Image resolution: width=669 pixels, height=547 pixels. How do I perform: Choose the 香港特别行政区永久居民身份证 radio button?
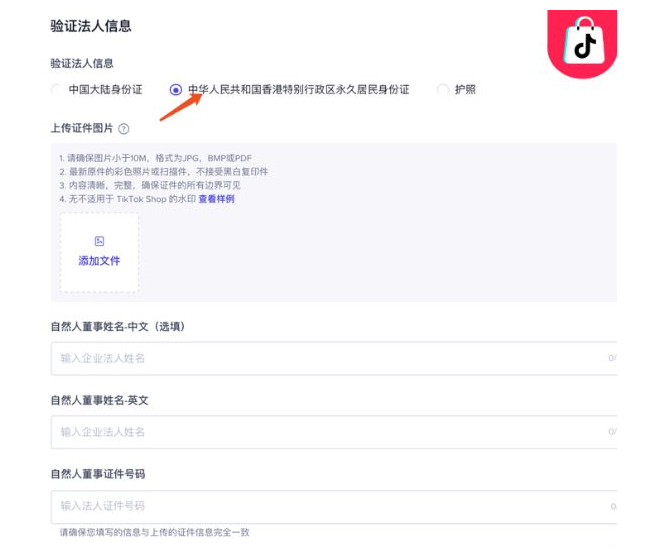[176, 90]
